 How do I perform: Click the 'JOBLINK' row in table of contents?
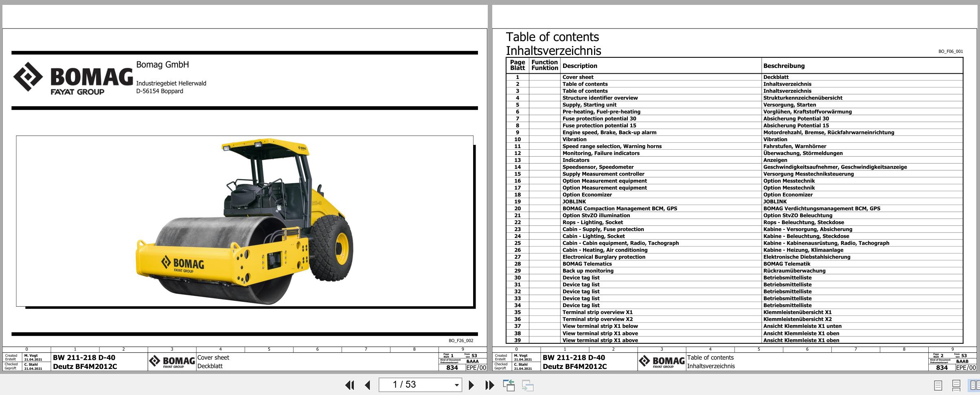click(572, 201)
